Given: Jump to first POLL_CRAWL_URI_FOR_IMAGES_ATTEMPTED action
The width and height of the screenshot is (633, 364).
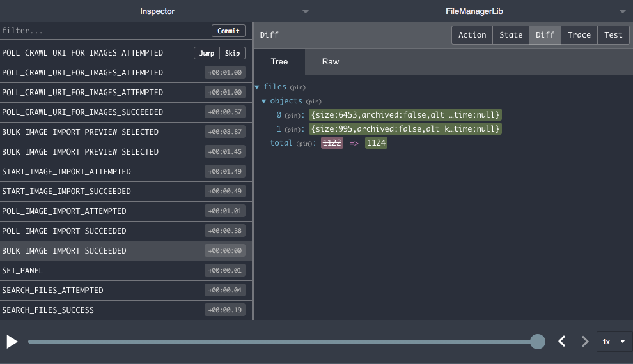Looking at the screenshot, I should [207, 53].
